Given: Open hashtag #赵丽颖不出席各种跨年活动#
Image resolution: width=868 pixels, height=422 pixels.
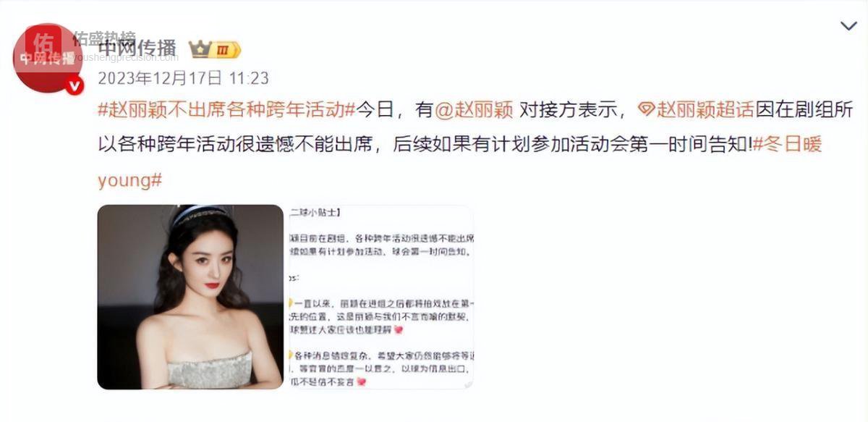Looking at the screenshot, I should pyautogui.click(x=226, y=110).
